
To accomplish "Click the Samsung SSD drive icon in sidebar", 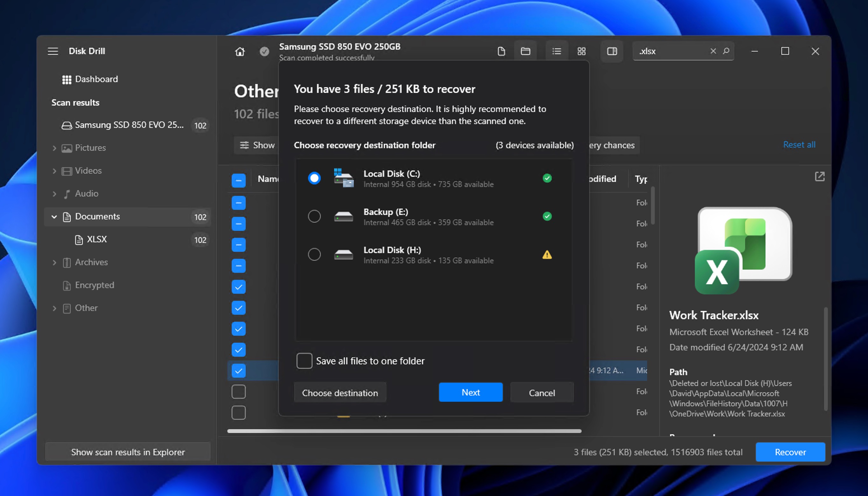I will 67,125.
